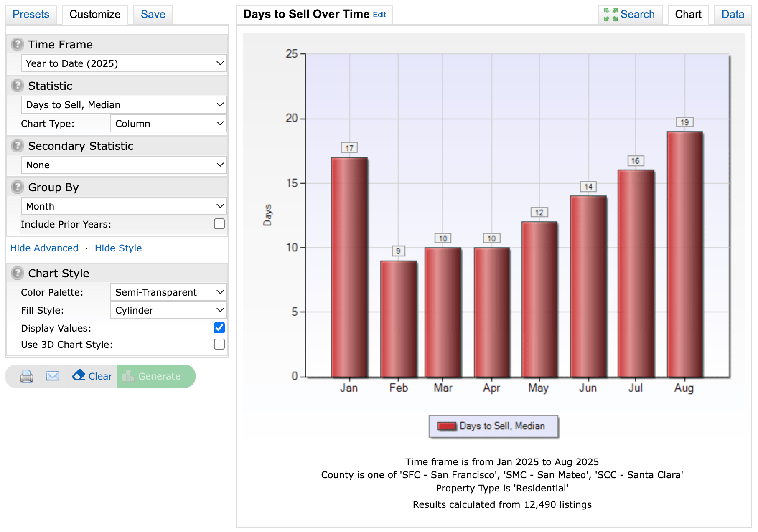Screen dimensions: 758x532
Task: Open help for Secondary Statistic
Action: click(x=17, y=146)
